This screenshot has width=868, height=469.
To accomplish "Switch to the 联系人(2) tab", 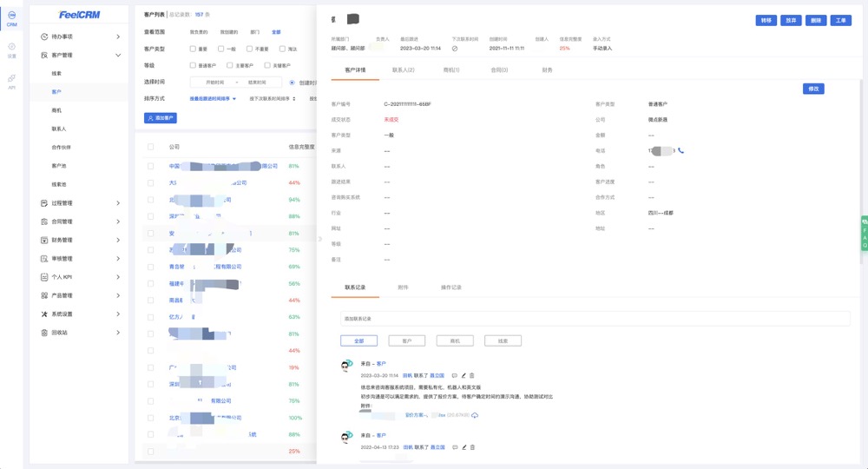I will [403, 69].
